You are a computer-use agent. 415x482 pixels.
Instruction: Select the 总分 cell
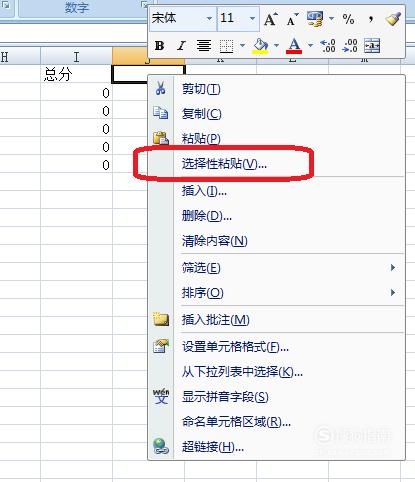coord(76,74)
